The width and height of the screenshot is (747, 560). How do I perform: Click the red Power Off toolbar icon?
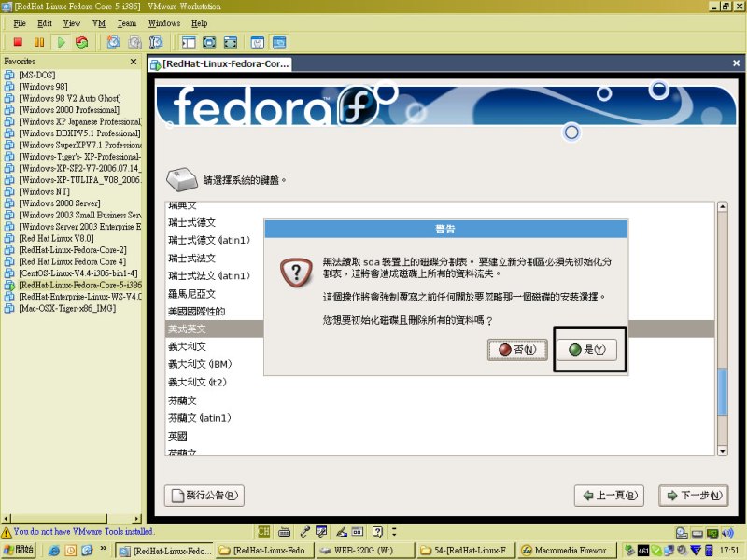coord(18,42)
